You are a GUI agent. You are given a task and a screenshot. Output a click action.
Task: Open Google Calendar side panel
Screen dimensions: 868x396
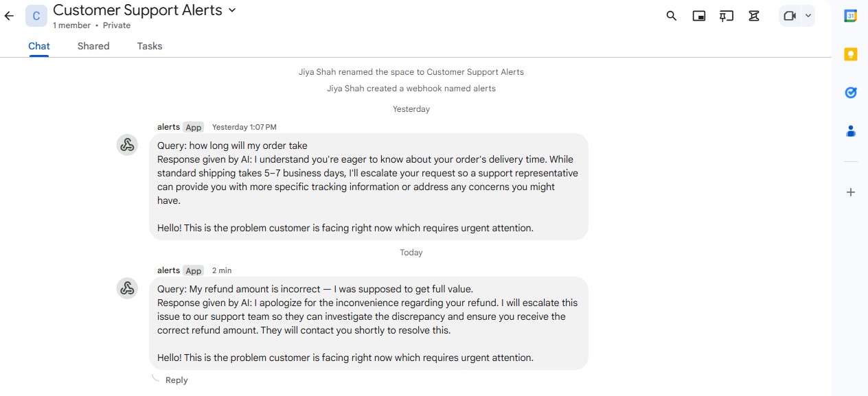click(850, 16)
